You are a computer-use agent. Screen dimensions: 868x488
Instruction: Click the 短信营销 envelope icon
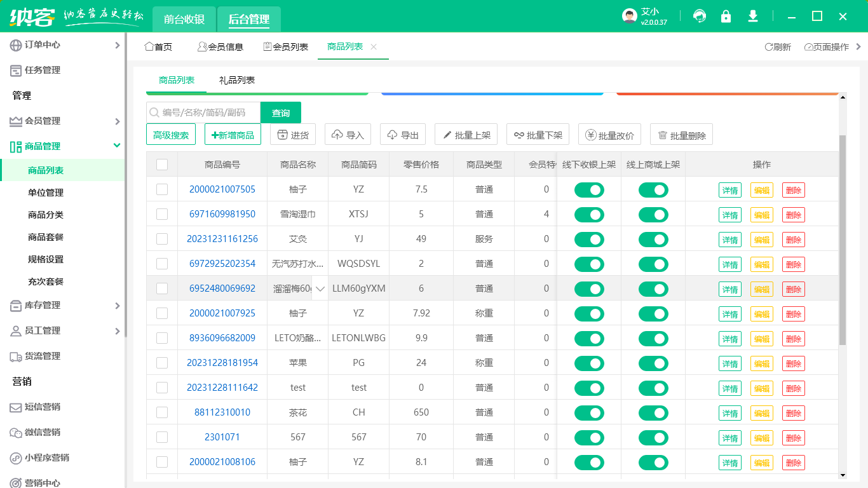16,407
